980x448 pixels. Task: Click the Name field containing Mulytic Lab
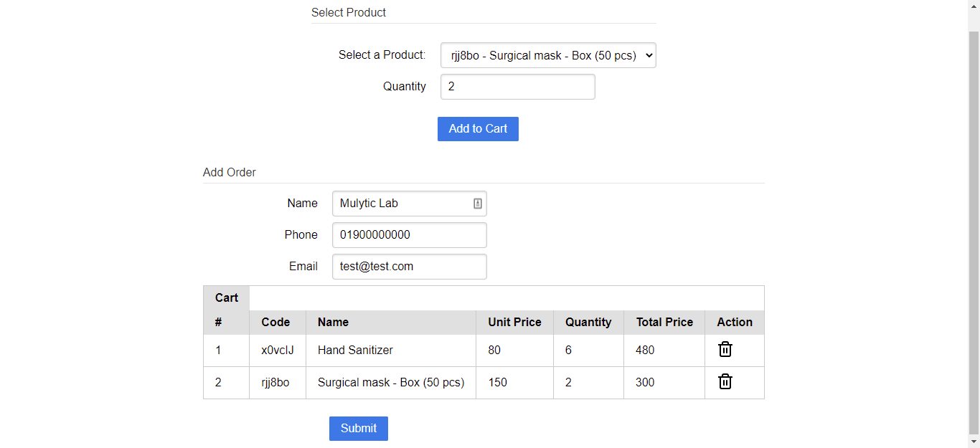(402, 204)
